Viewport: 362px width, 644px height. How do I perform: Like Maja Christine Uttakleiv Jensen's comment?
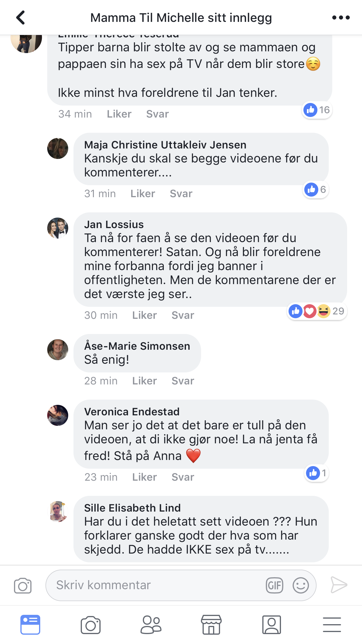143,194
